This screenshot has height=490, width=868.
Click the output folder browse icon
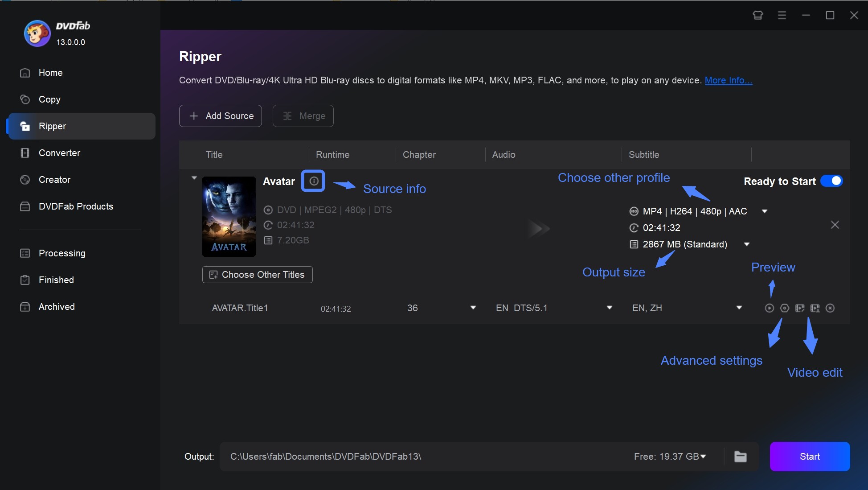point(741,456)
